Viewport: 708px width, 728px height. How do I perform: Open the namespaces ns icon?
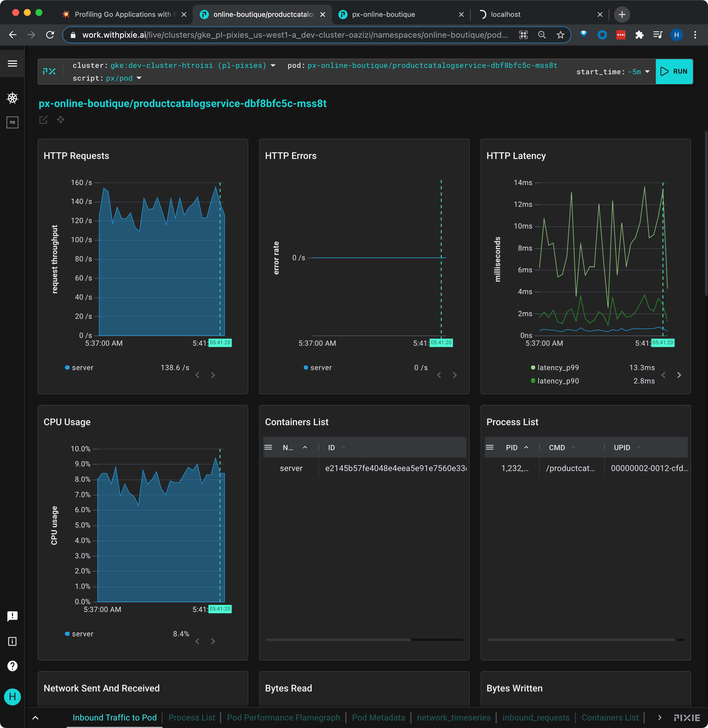[x=12, y=122]
